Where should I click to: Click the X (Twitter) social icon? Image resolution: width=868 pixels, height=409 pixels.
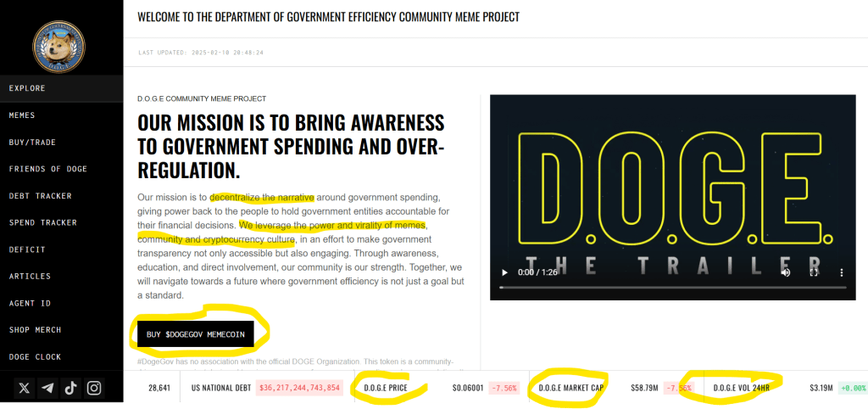(24, 388)
